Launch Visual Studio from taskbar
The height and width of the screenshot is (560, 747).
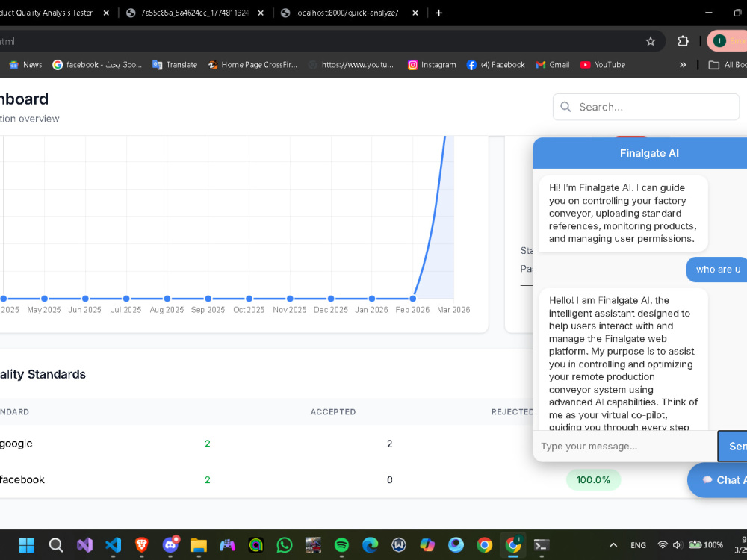click(84, 545)
